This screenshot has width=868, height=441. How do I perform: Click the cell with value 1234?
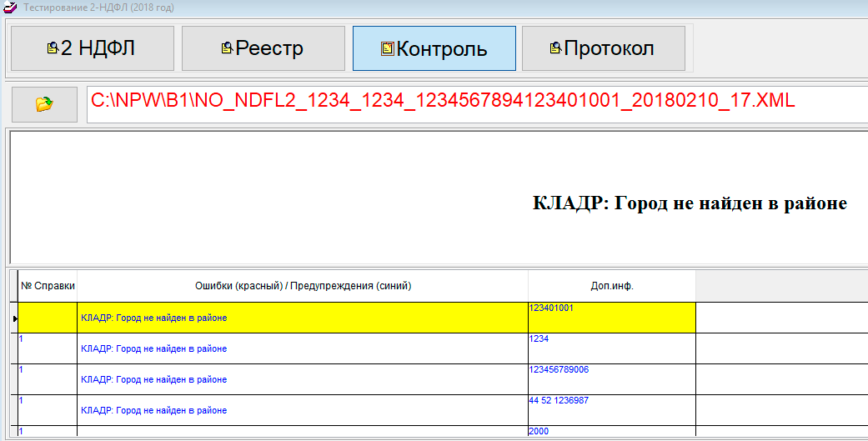coord(612,348)
